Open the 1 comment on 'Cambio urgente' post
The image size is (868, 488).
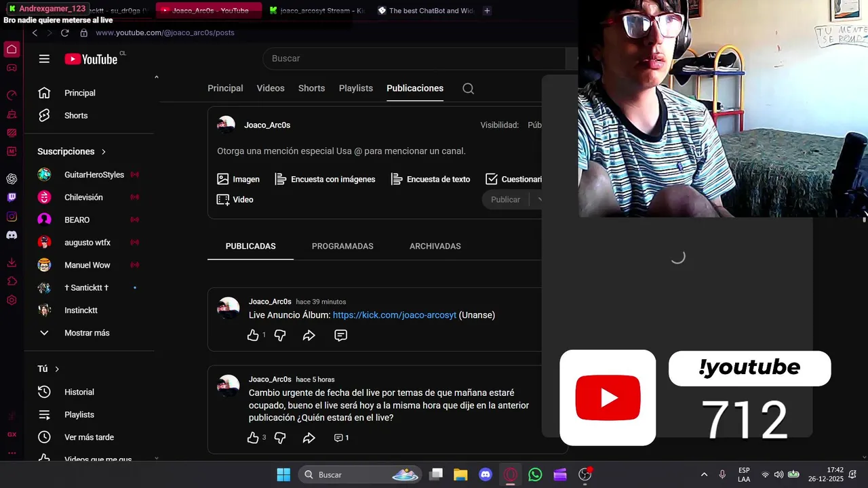click(x=341, y=438)
